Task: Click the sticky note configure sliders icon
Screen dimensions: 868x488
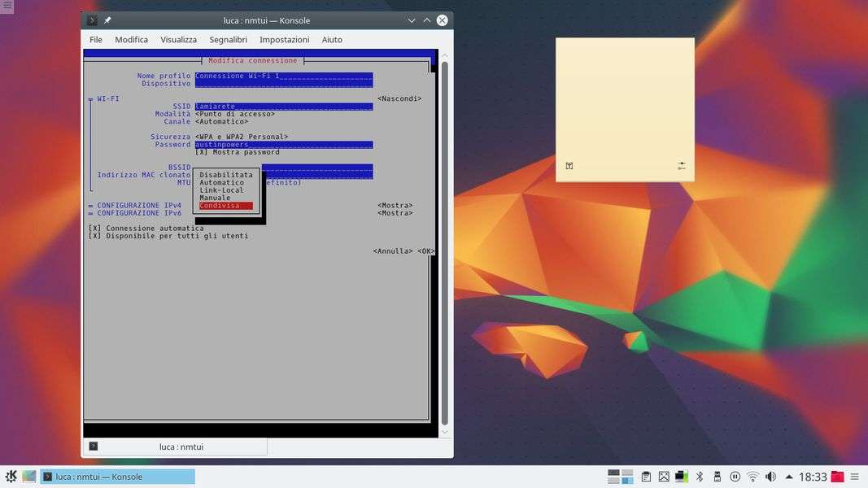Action: (x=681, y=166)
